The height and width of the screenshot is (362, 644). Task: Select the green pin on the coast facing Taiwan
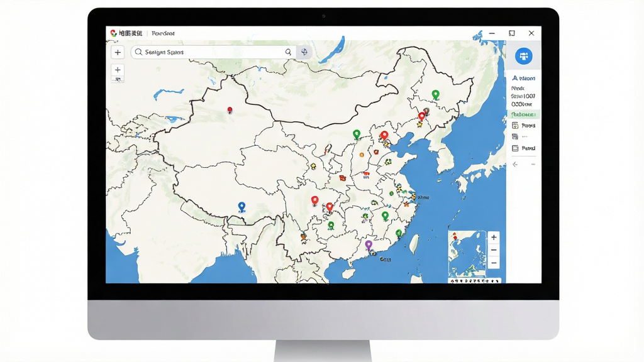398,234
